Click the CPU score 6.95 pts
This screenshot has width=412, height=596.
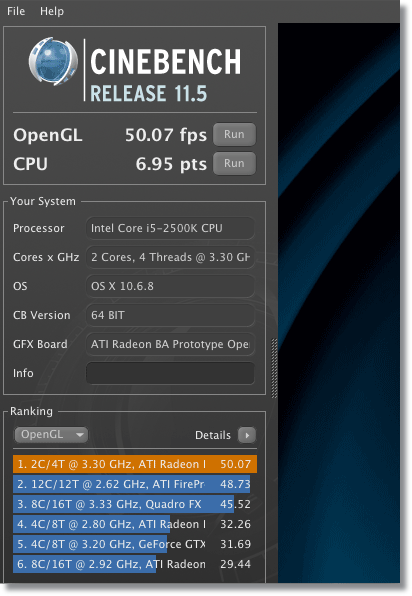[x=171, y=164]
